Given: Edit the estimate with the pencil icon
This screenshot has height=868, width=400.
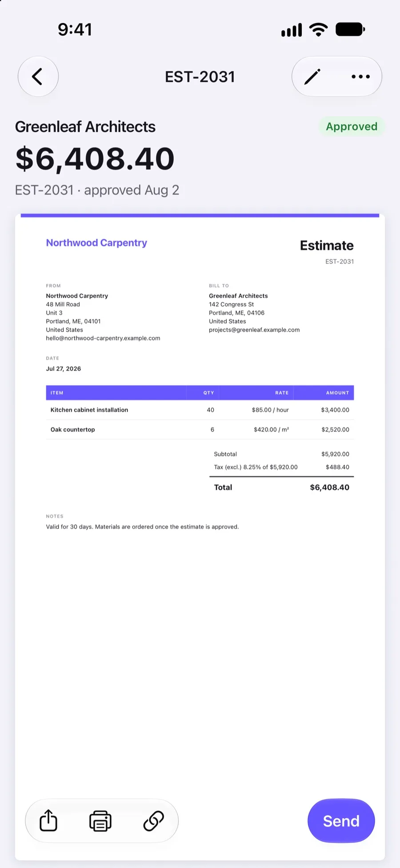Looking at the screenshot, I should 312,76.
